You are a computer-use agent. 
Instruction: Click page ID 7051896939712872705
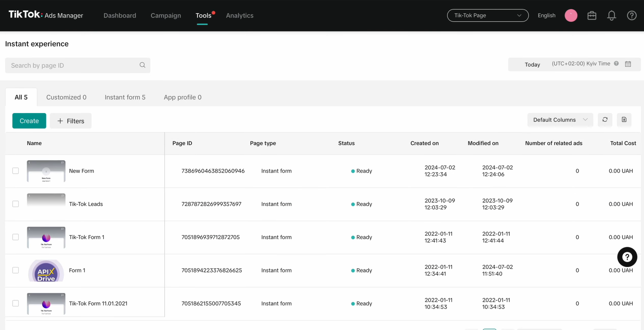(210, 237)
